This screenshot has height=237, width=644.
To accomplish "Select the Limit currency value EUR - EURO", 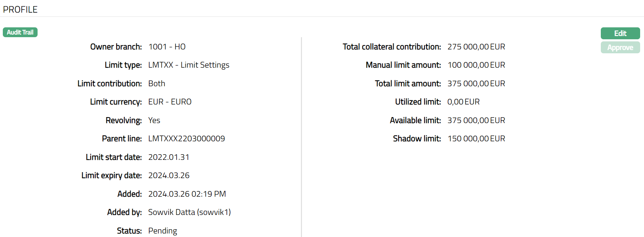I will [170, 102].
